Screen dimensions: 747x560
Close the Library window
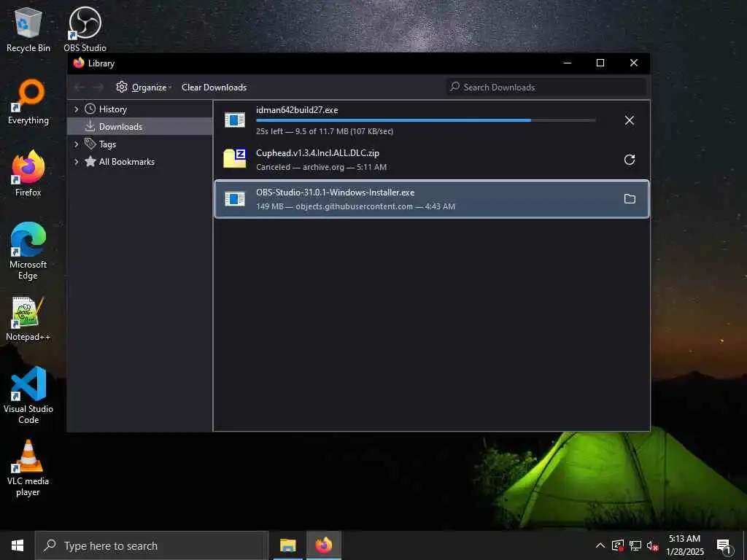634,63
